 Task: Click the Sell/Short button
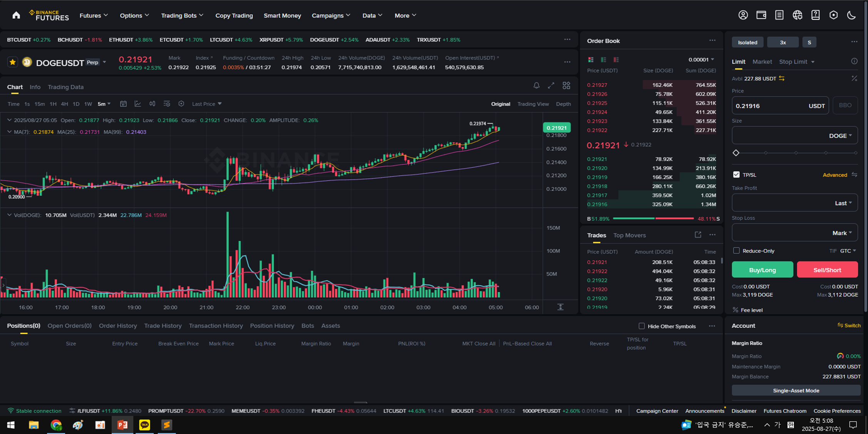(x=827, y=270)
